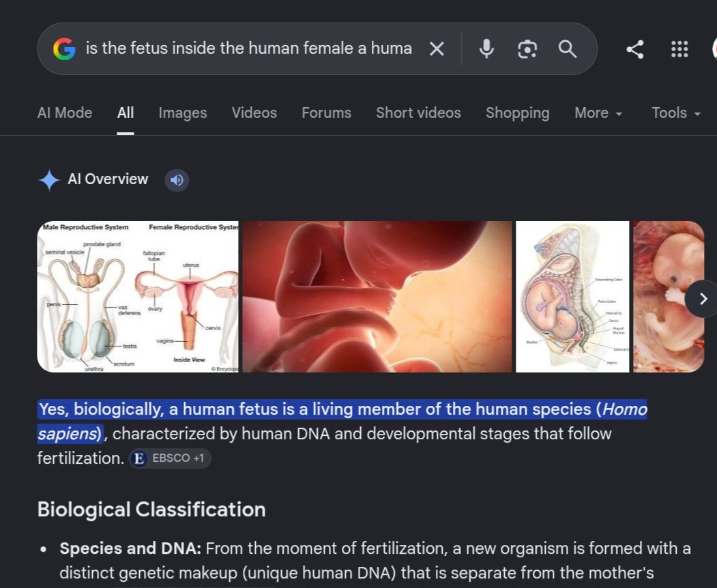Open the reproductive system diagram image

tap(138, 297)
